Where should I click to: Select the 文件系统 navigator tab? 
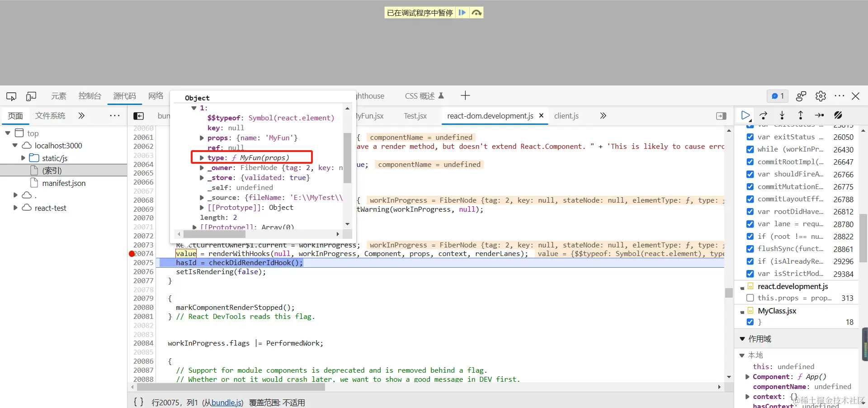coord(50,116)
